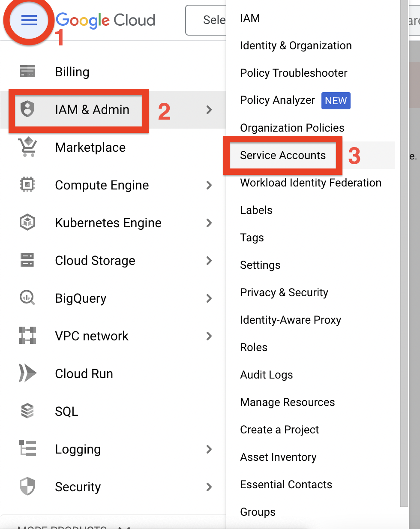
Task: Open Logging menu entry
Action: click(78, 449)
